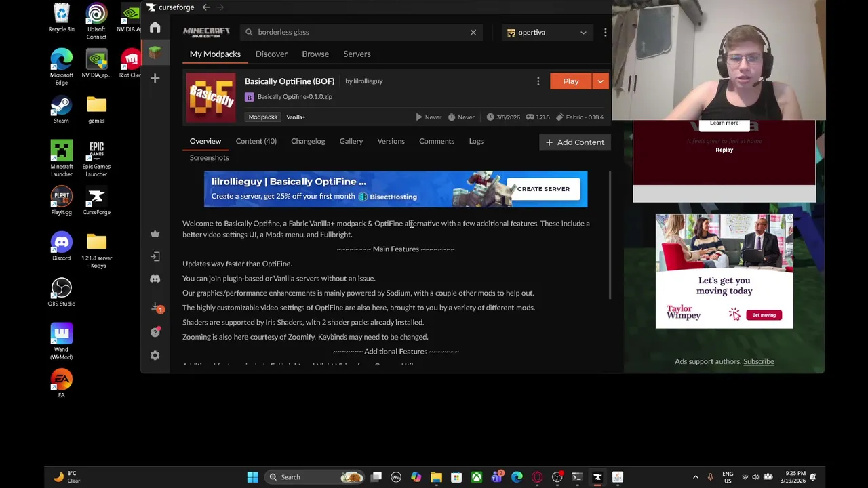The height and width of the screenshot is (488, 868).
Task: Switch to the My Modpacks tab
Action: 215,54
